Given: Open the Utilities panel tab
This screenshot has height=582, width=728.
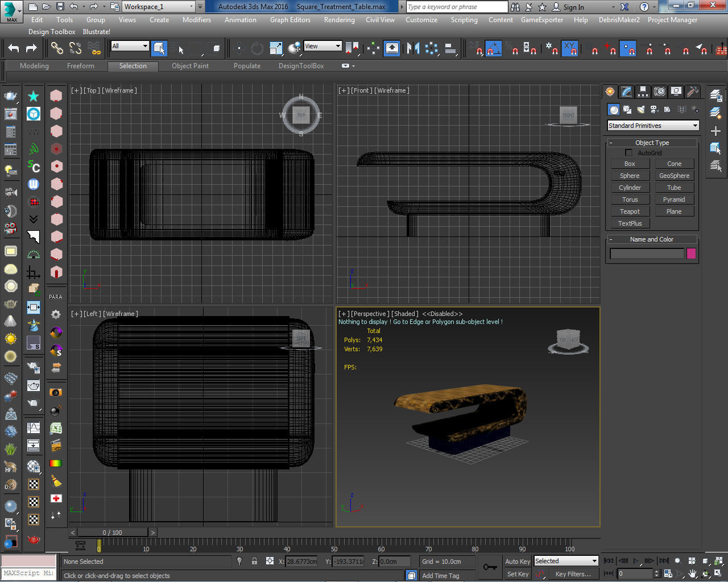Looking at the screenshot, I should (x=693, y=92).
